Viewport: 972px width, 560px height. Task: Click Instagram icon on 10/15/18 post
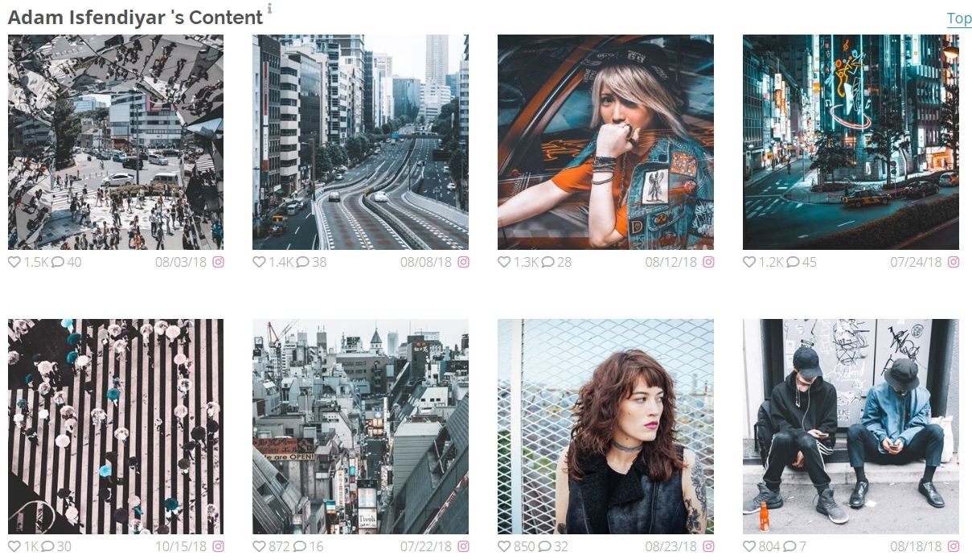point(218,546)
